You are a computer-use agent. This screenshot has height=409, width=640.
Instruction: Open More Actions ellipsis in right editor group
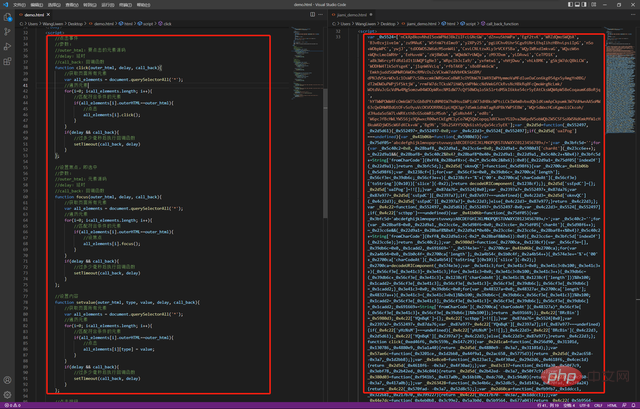(x=631, y=16)
